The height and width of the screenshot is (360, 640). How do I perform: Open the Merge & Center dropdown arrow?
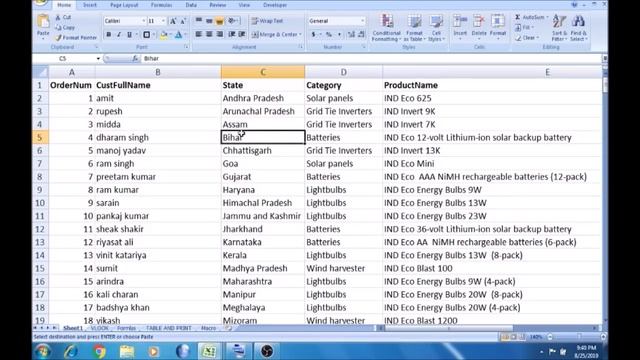(300, 35)
